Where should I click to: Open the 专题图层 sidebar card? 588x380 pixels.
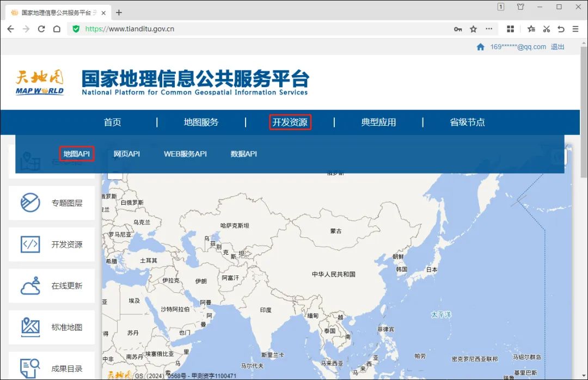tap(52, 203)
